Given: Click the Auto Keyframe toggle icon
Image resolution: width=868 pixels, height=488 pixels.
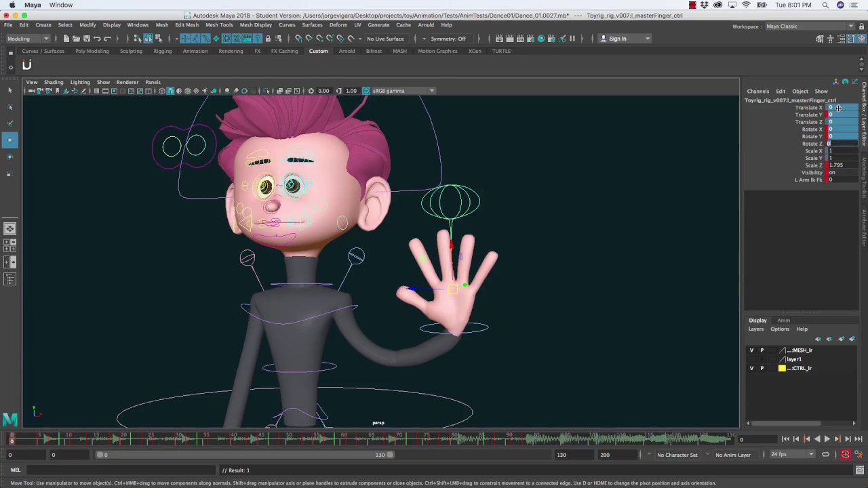Looking at the screenshot, I should pyautogui.click(x=846, y=454).
